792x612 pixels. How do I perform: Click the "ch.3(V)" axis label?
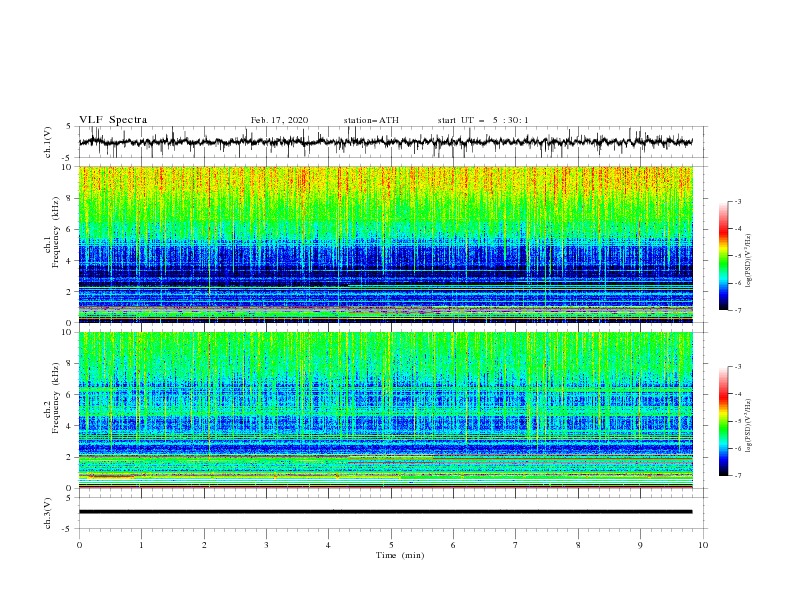click(48, 513)
